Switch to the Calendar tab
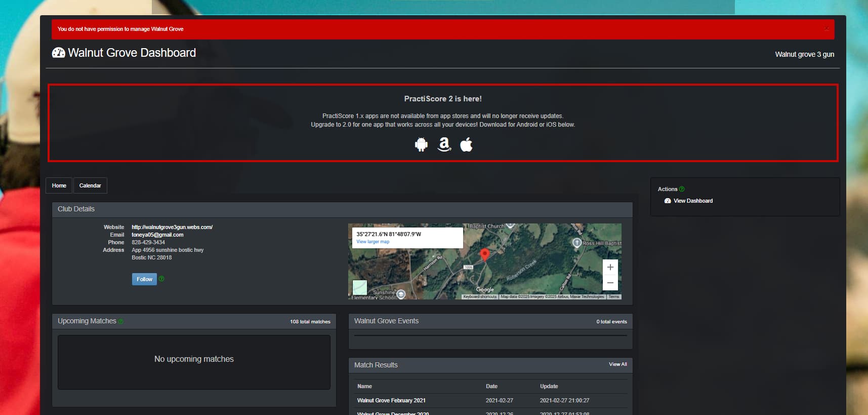The image size is (868, 415). [90, 185]
